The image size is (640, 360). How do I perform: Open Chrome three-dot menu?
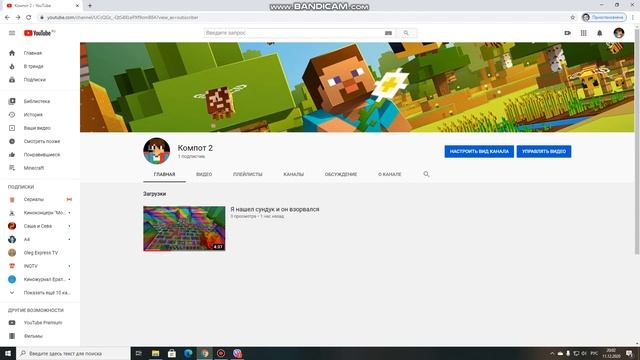click(633, 18)
